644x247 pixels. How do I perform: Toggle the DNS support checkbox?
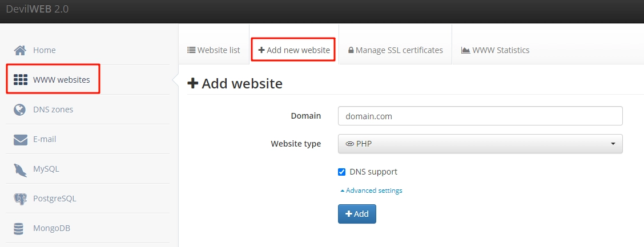coord(342,172)
